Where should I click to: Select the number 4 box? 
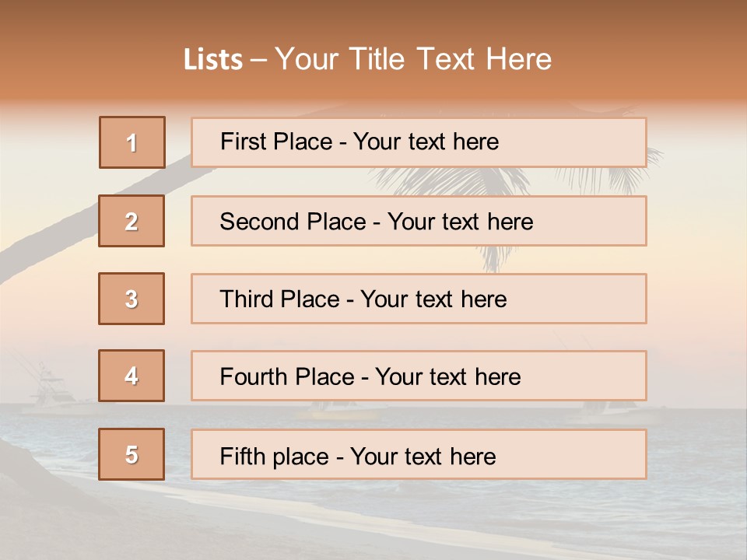132,376
